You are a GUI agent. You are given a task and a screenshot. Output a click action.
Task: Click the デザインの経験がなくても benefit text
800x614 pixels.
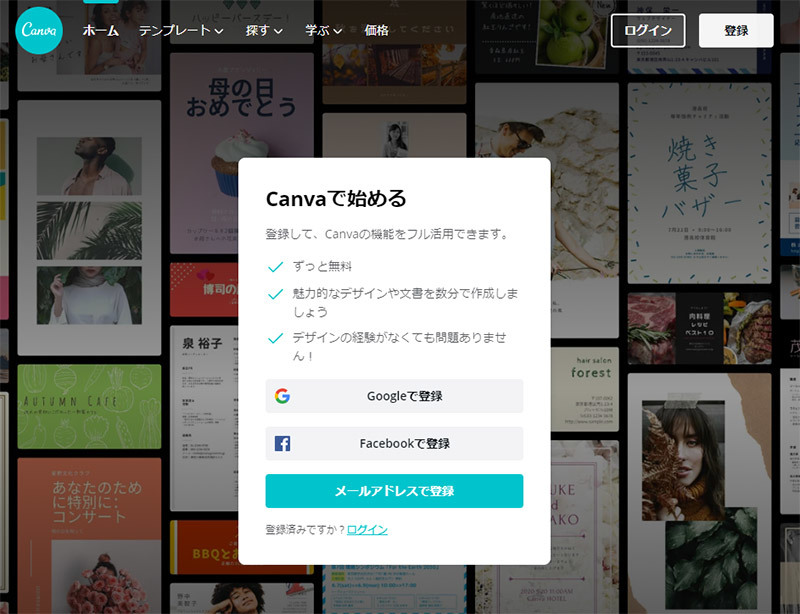(x=399, y=347)
